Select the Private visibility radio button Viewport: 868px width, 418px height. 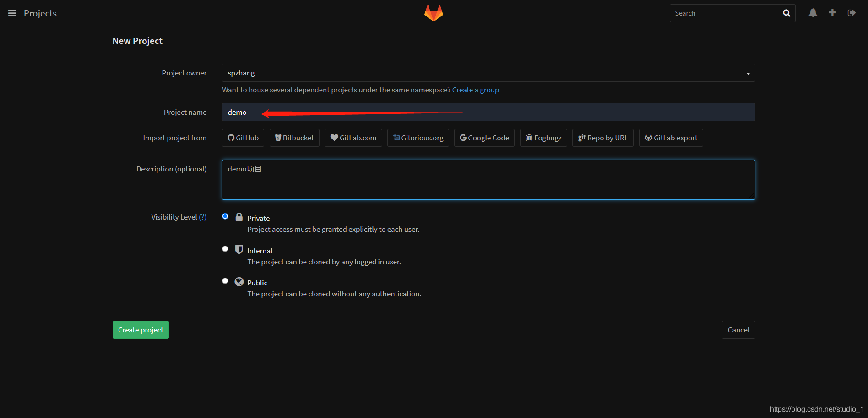pos(225,216)
